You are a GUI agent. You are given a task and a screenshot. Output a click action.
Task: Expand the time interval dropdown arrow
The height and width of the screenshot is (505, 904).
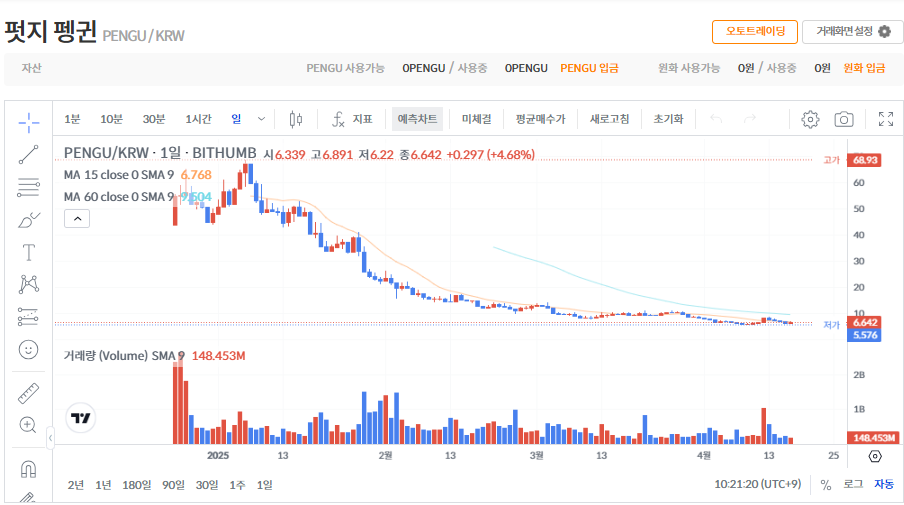[261, 119]
